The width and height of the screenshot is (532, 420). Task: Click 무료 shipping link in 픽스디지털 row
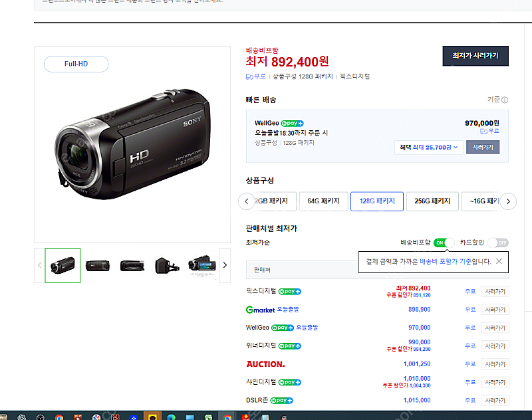click(470, 292)
